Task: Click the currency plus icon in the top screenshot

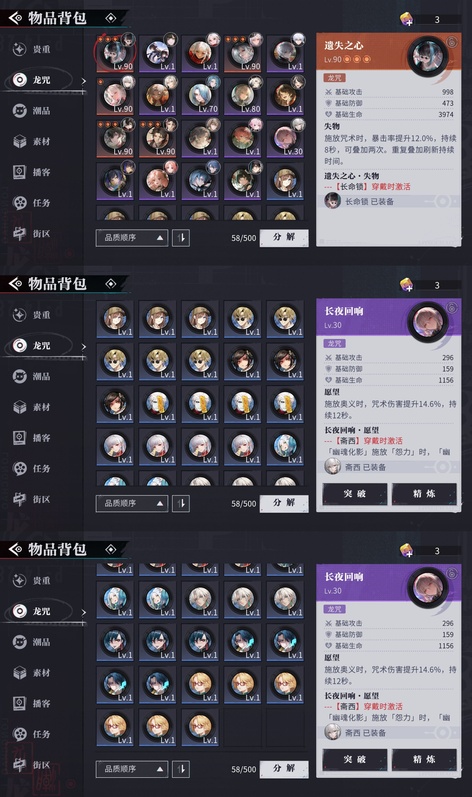Action: pyautogui.click(x=406, y=19)
